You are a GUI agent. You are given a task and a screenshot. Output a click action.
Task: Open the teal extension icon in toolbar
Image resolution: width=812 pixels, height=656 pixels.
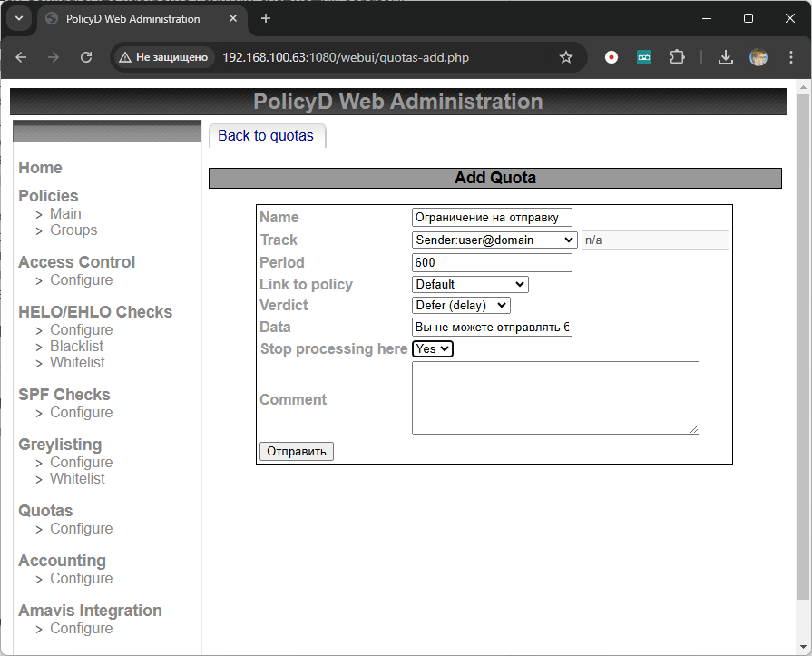(x=643, y=57)
